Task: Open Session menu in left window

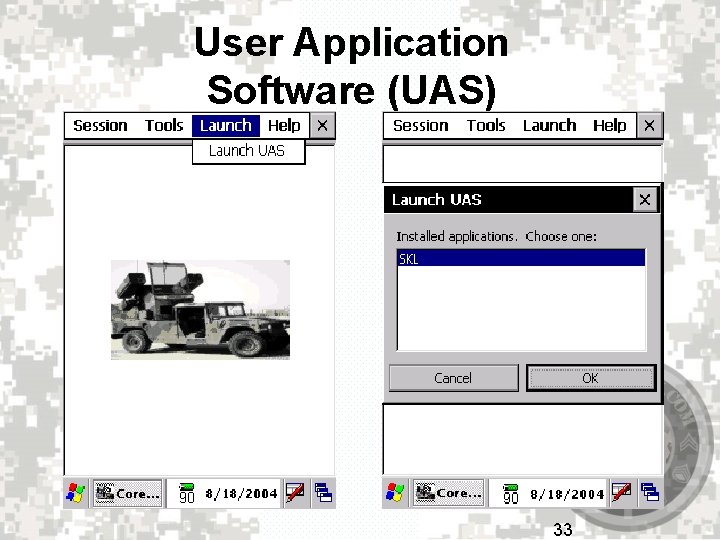Action: [100, 125]
